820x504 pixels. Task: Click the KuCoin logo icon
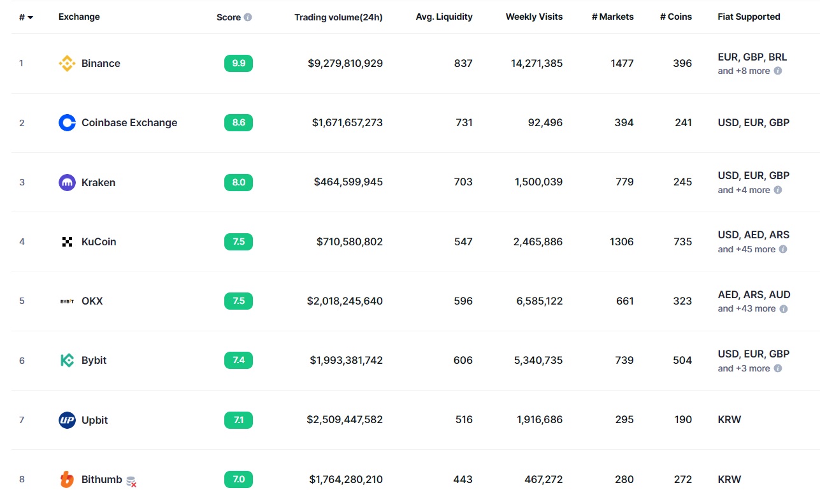67,241
